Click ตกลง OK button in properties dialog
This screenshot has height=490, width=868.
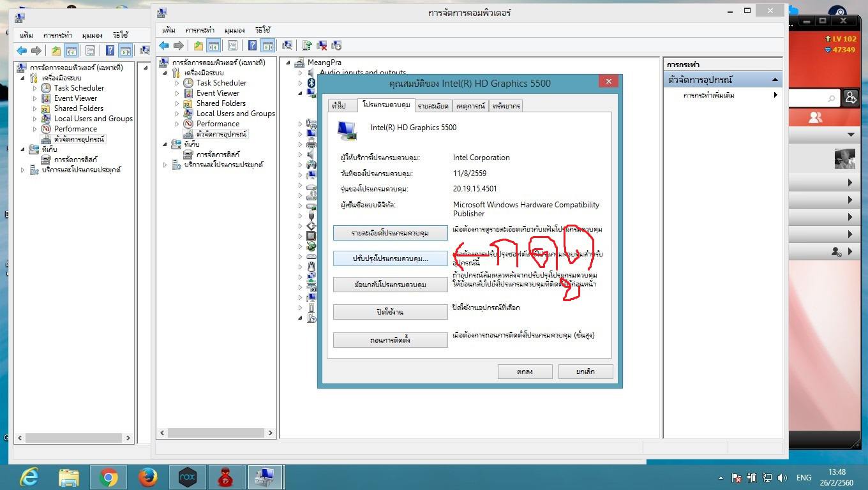(x=525, y=371)
